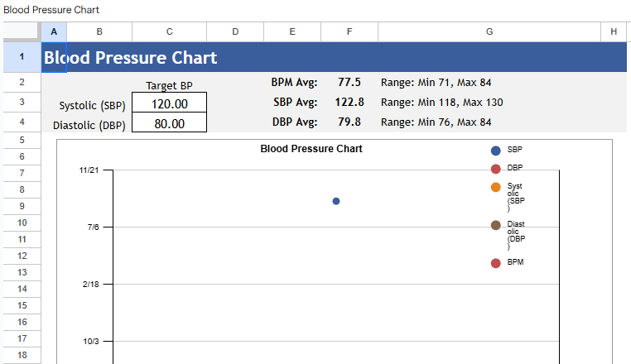Click the 11/21 axis label

point(89,170)
